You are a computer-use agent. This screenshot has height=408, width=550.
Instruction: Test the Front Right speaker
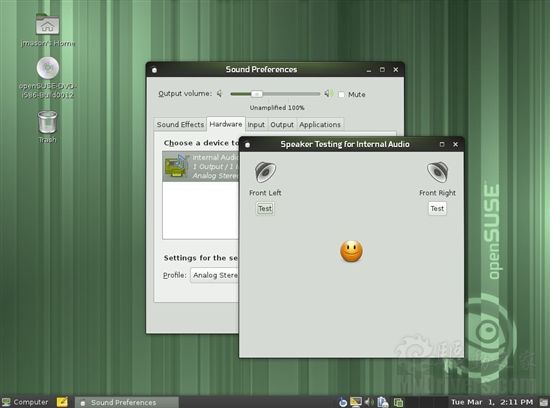[x=437, y=208]
